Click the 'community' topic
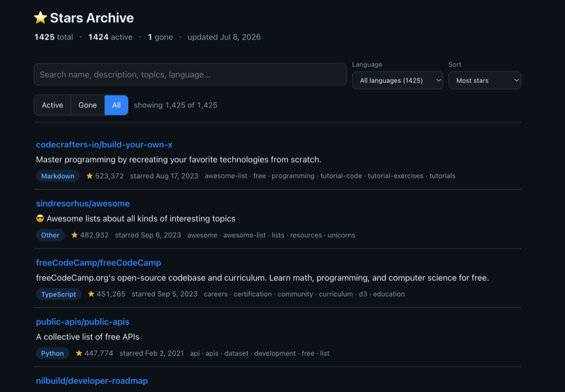 295,294
